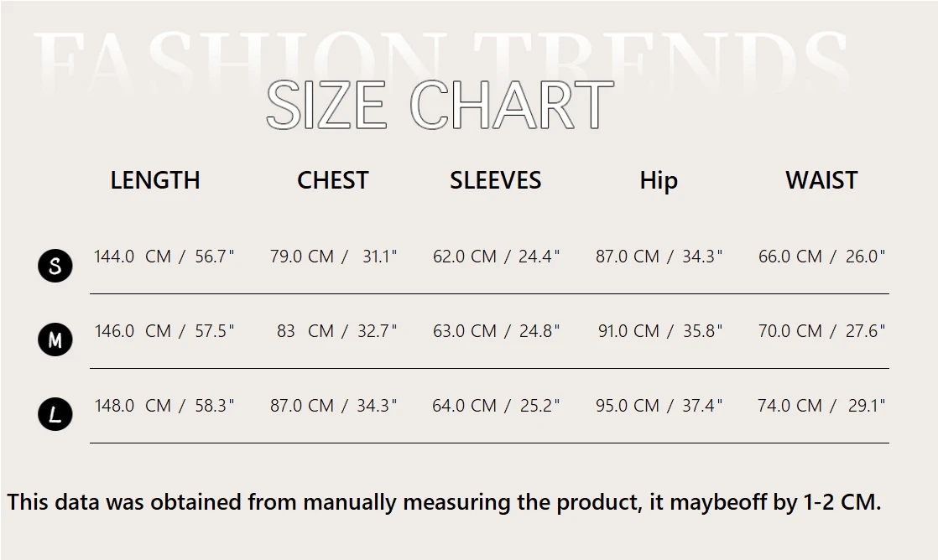Click the manual measuring disclaimer text
Image resolution: width=938 pixels, height=560 pixels.
(x=444, y=502)
